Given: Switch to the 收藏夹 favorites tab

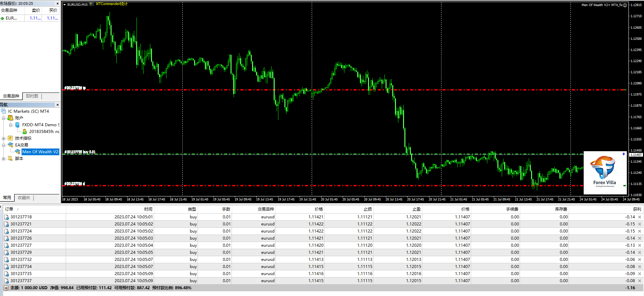Looking at the screenshot, I should pyautogui.click(x=24, y=198).
